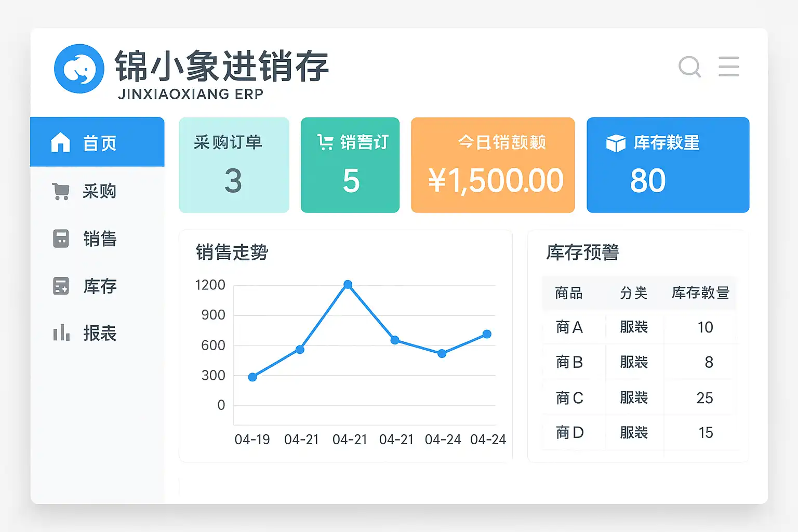This screenshot has width=798, height=532.
Task: Open search with the magnifier icon
Action: 690,66
